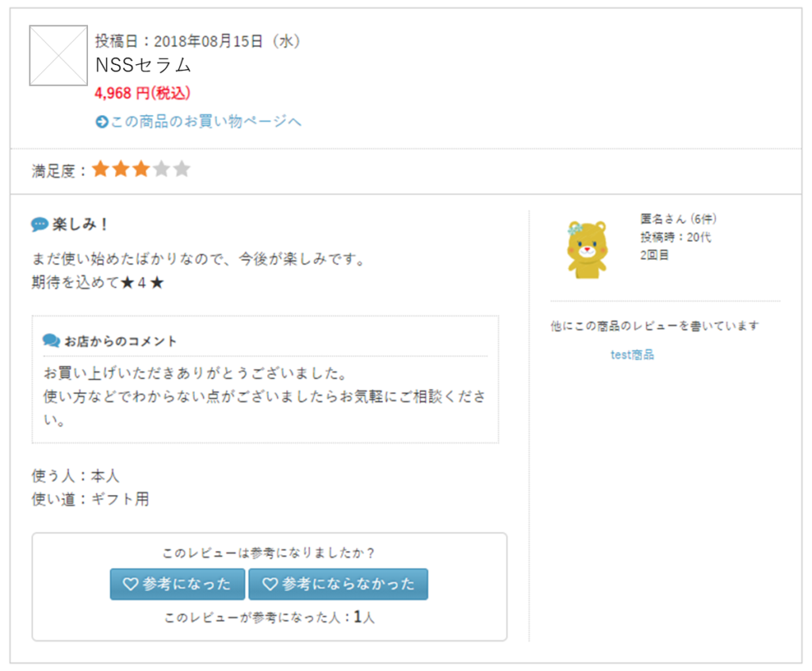Click the 4,968 円(税込) price text
This screenshot has height=671, width=812.
[x=142, y=94]
